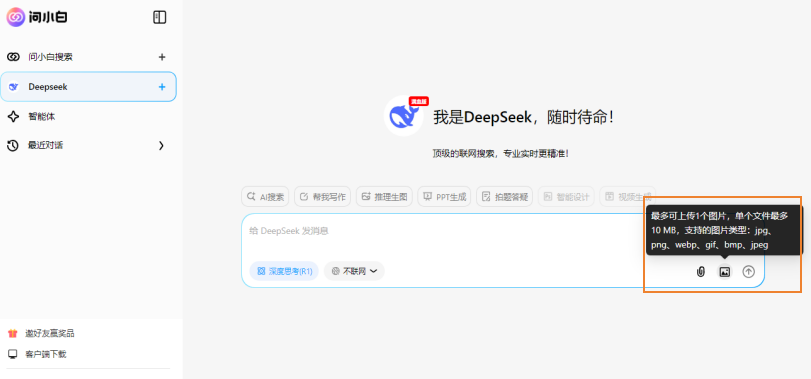Select Deepseek in the sidebar
Screen dimensions: 811x379
tap(88, 87)
